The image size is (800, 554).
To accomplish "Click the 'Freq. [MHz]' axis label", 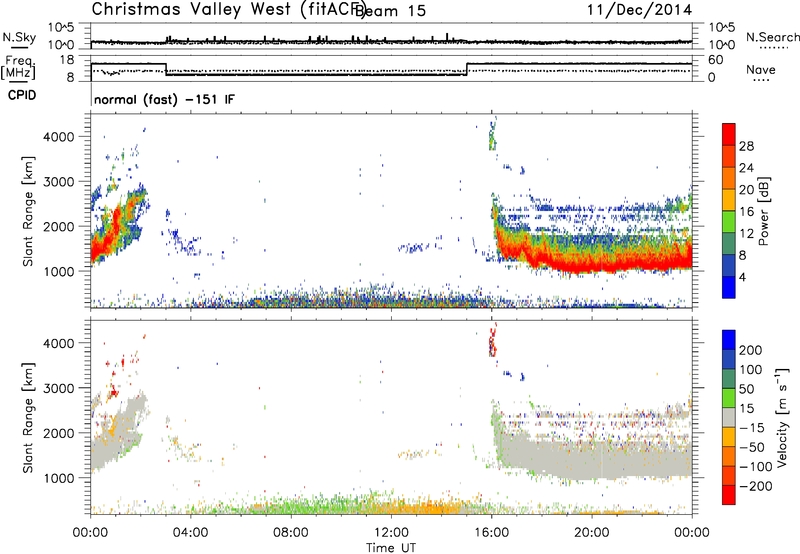I will [x=18, y=67].
